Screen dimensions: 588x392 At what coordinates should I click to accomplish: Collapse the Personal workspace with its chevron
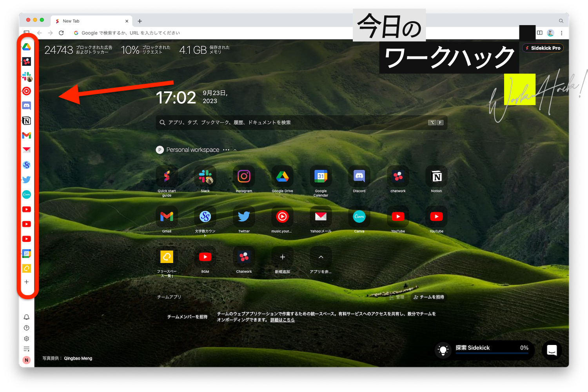pos(235,150)
